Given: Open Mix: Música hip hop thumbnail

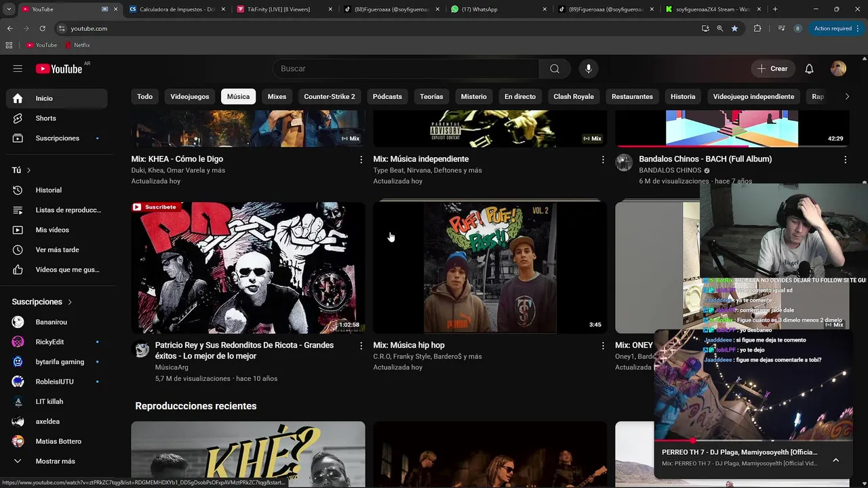Looking at the screenshot, I should (490, 268).
